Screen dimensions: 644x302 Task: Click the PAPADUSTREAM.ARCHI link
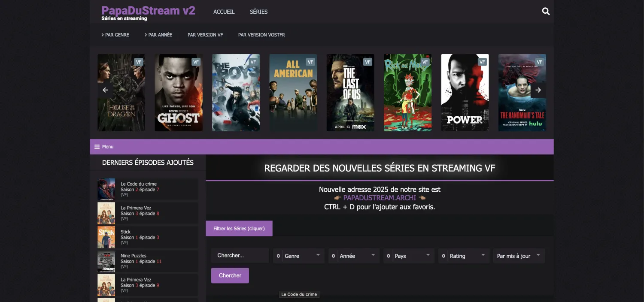point(380,198)
